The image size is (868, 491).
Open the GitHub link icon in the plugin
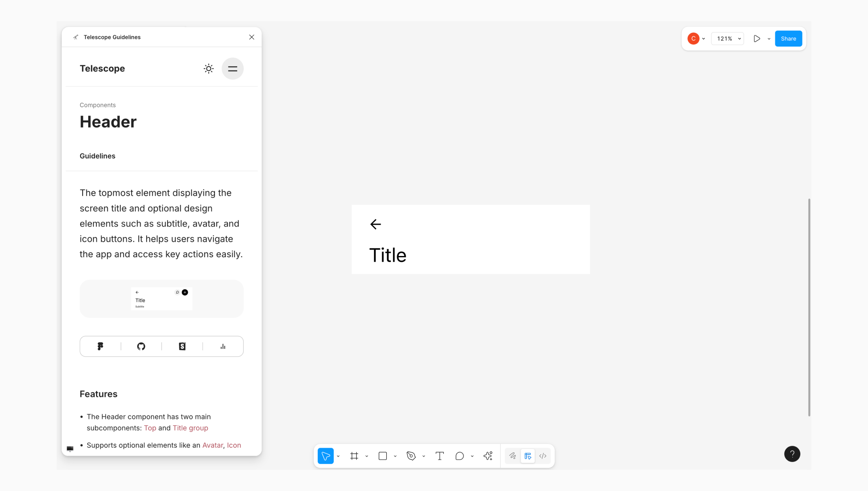click(141, 346)
